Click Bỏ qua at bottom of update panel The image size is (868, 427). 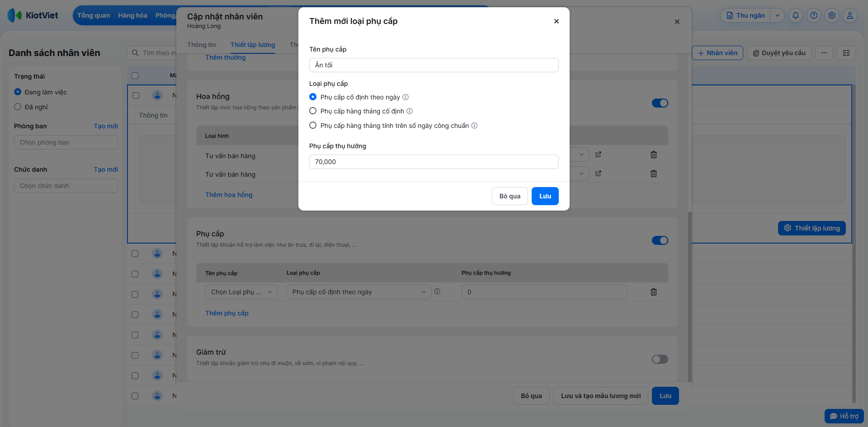[532, 396]
